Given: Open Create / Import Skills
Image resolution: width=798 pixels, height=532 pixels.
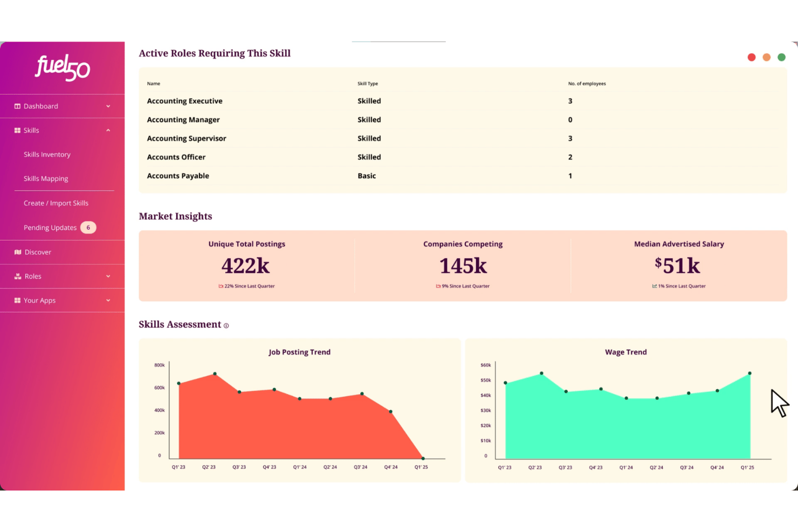Looking at the screenshot, I should [56, 203].
